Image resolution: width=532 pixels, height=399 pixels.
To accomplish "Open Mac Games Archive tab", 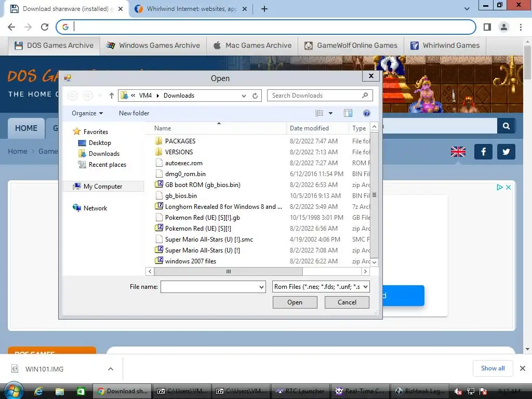I will [x=252, y=46].
